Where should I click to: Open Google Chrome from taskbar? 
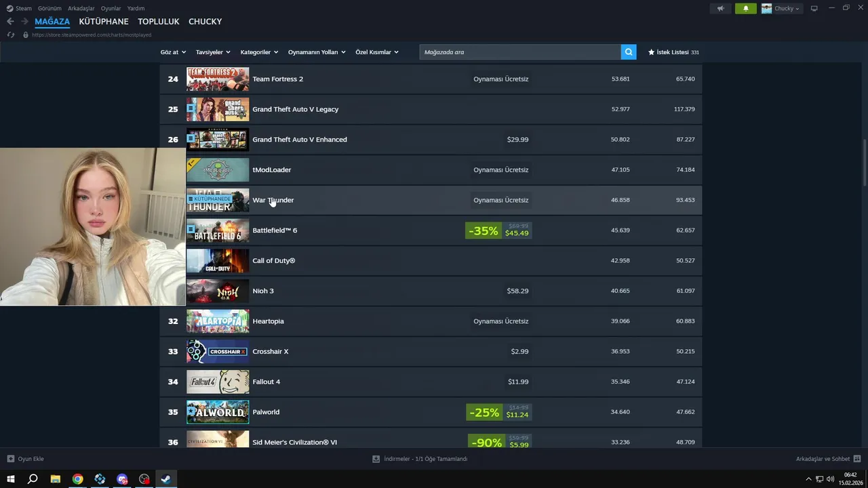[77, 479]
